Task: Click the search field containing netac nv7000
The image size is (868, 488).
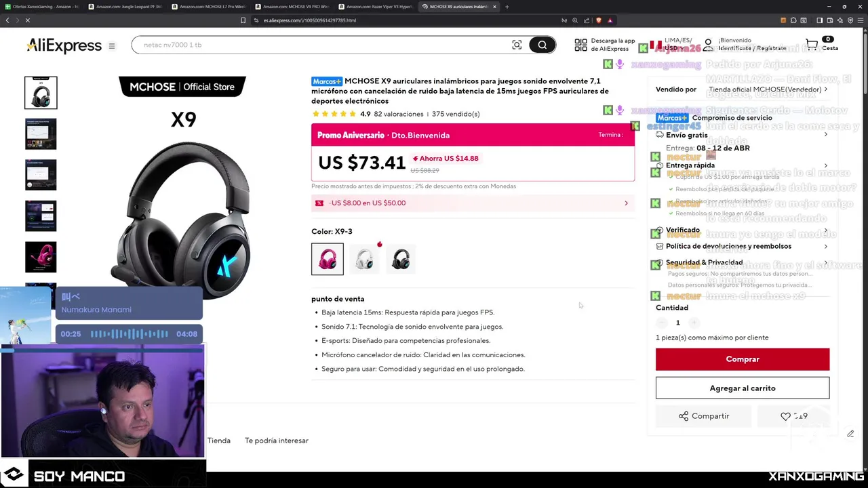Action: 322,45
